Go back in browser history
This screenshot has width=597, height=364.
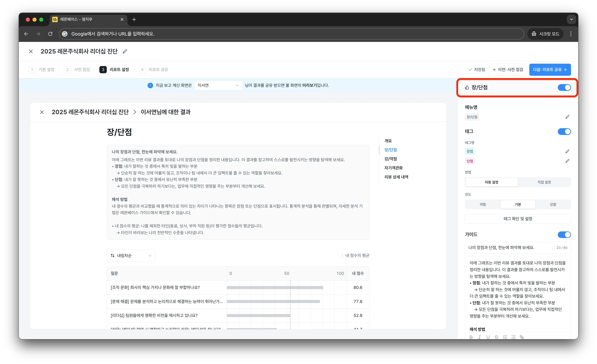[x=26, y=34]
